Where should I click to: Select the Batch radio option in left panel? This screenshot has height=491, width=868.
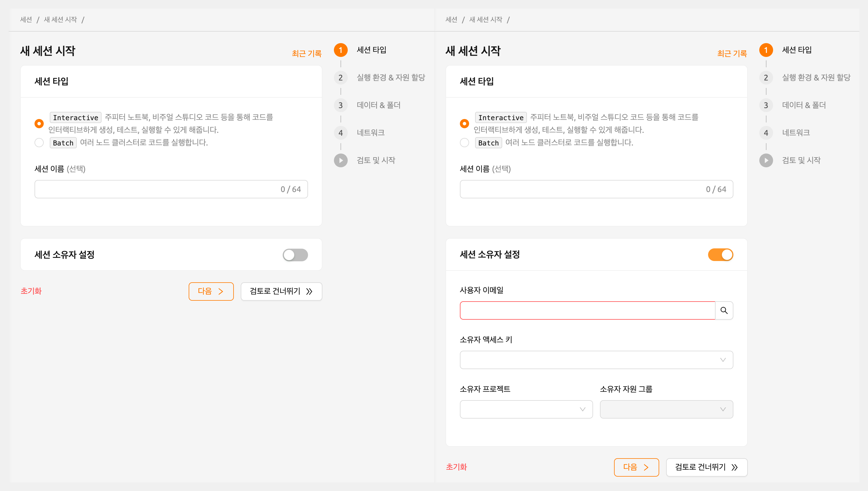coord(39,143)
